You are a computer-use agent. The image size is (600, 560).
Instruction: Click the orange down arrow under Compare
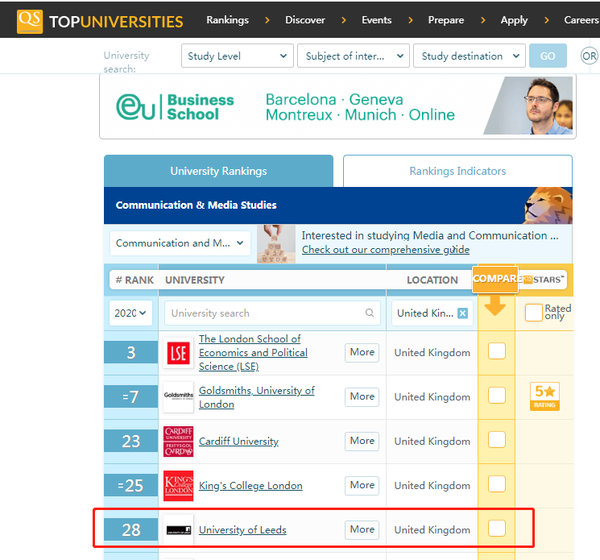(495, 305)
